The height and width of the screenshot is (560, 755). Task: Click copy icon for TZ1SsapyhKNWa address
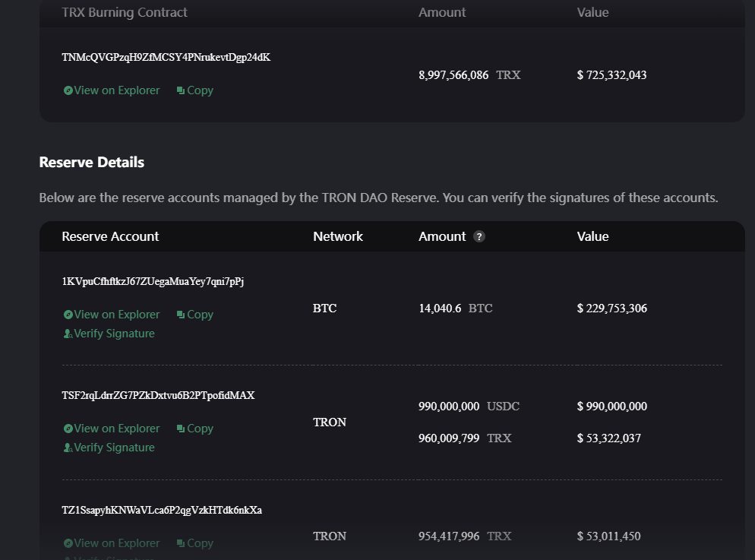(181, 543)
